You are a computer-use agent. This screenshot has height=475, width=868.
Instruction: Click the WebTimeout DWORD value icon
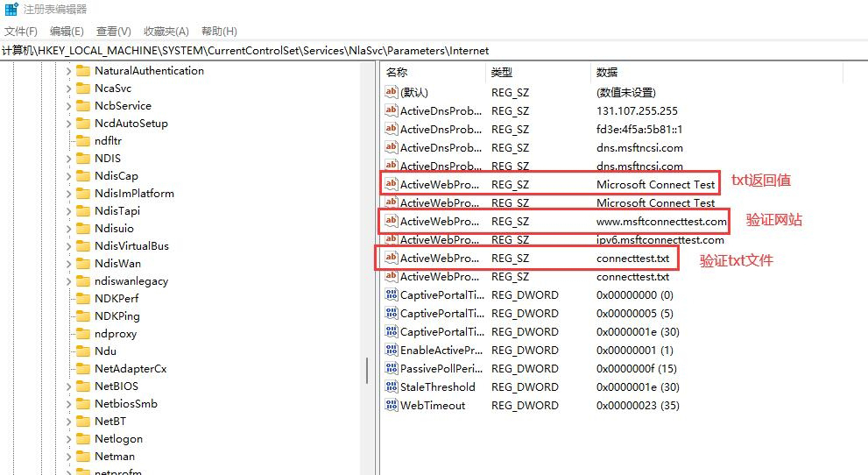tap(391, 405)
